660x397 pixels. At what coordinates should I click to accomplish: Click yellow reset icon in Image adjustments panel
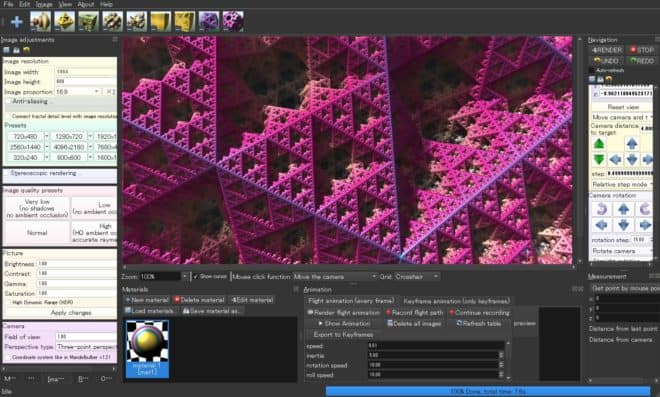[x=26, y=50]
